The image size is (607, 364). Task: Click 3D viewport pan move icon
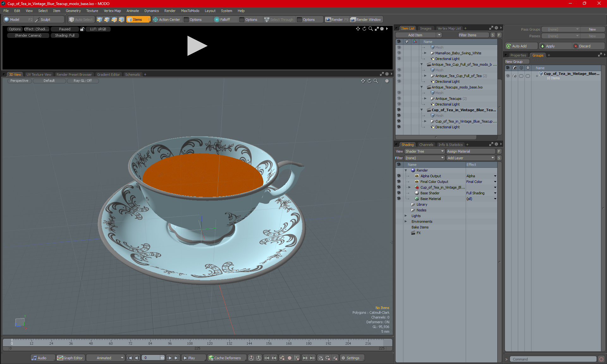pyautogui.click(x=363, y=81)
